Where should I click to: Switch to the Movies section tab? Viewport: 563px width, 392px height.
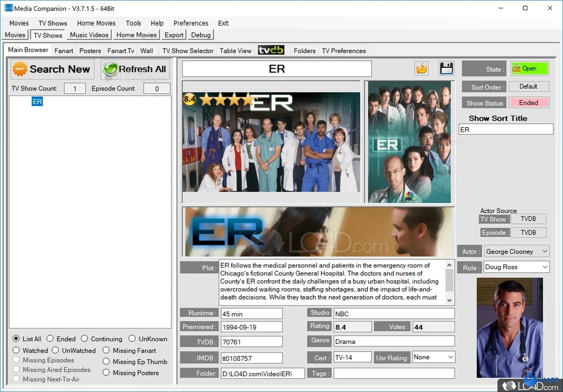[15, 35]
